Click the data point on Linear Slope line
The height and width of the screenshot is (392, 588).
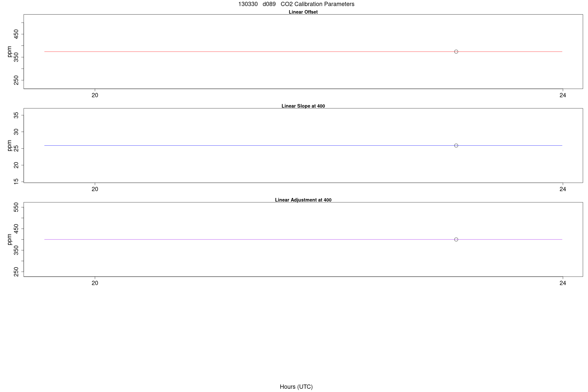coord(456,145)
